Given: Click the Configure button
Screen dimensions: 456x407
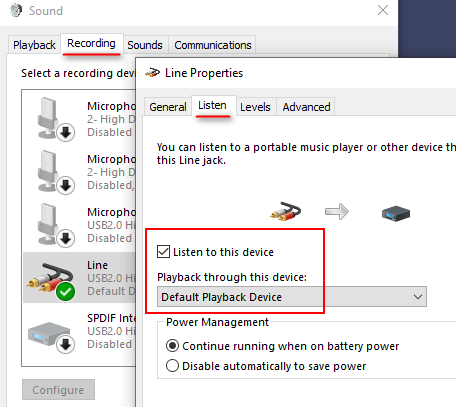Looking at the screenshot, I should (58, 390).
